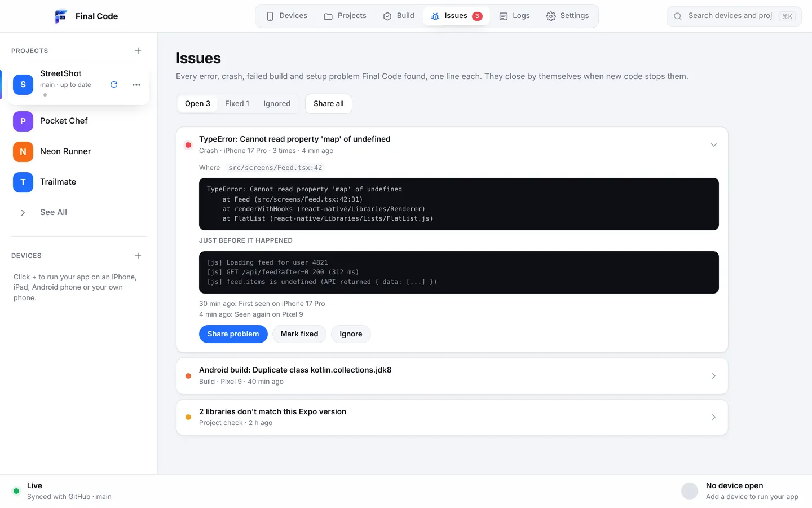Select the Issues tab
Screen dimensions: 812x508
[x=457, y=16]
